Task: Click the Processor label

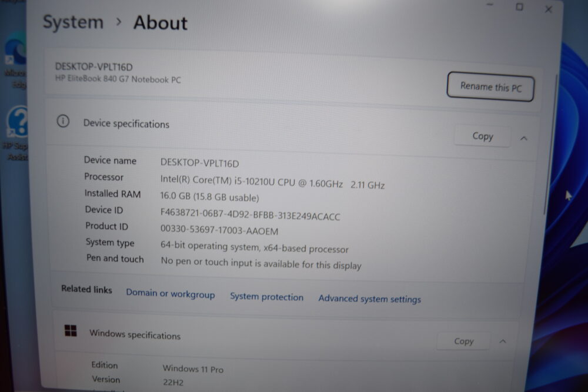Action: pos(103,177)
